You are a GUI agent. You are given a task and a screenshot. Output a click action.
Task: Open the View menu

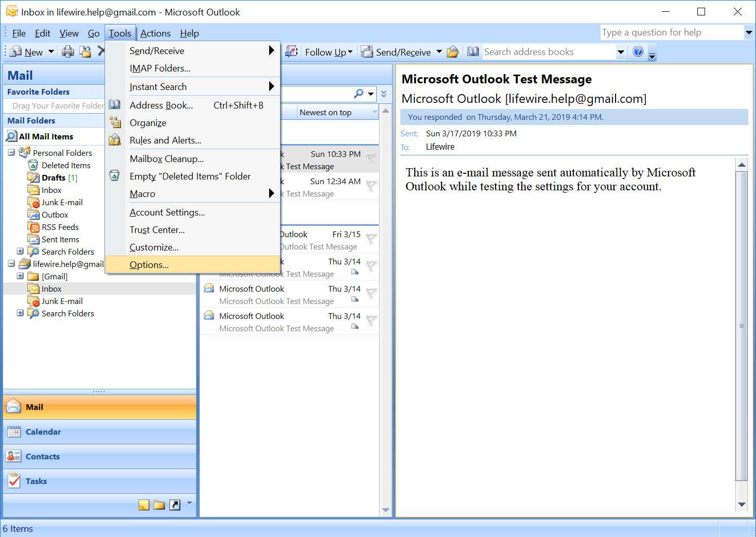69,33
